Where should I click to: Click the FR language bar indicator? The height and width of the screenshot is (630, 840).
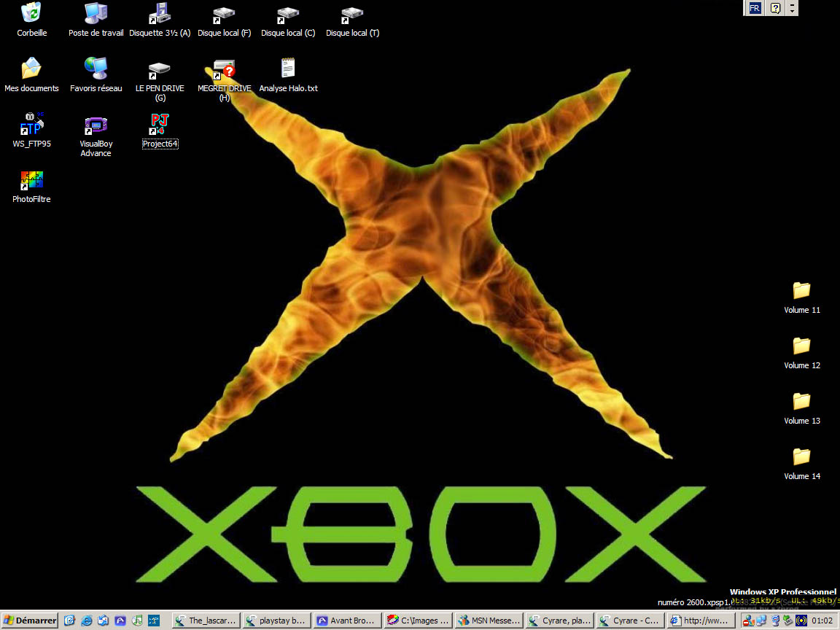tap(755, 8)
